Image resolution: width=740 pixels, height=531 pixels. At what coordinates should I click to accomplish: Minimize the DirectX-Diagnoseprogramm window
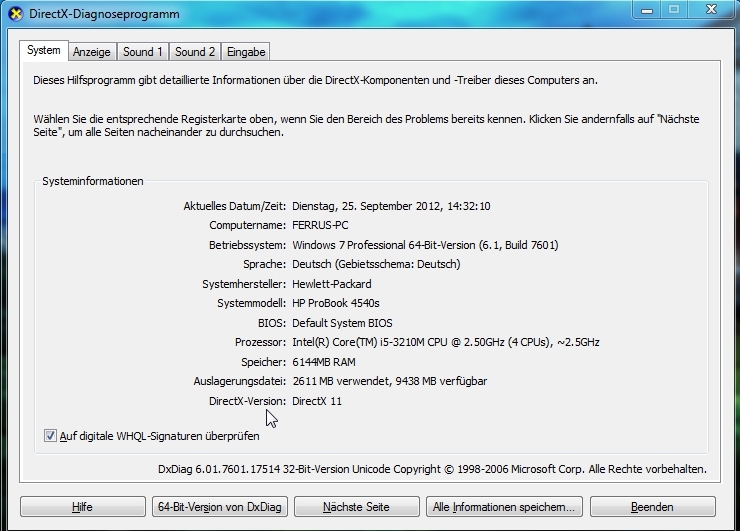(647, 9)
